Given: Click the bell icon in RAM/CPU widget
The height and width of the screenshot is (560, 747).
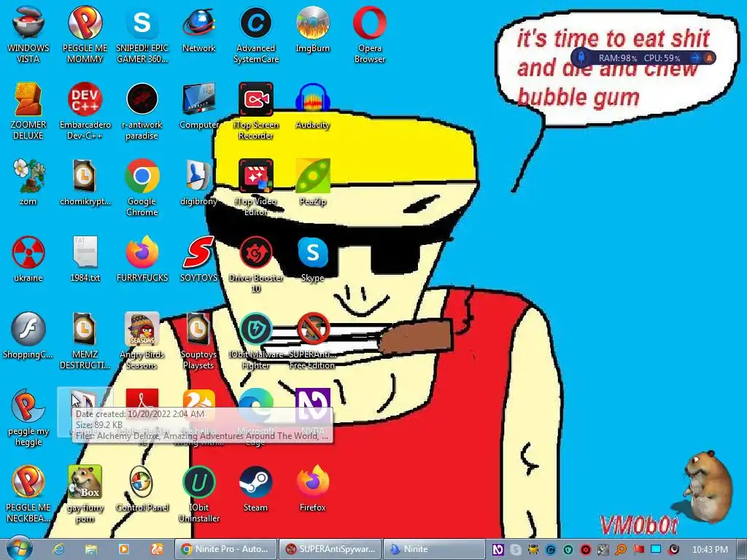Looking at the screenshot, I should pos(708,58).
